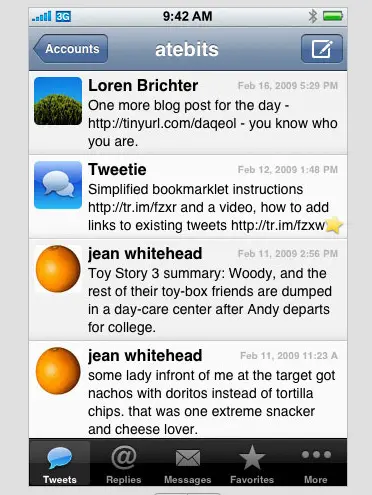The height and width of the screenshot is (495, 372).
Task: Tap the battery indicator in the status bar
Action: 333,16
